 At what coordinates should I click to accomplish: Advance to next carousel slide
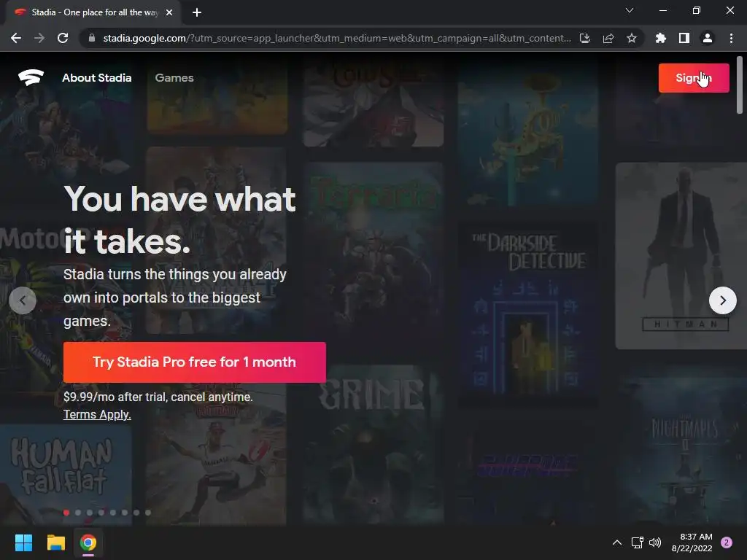pos(723,300)
